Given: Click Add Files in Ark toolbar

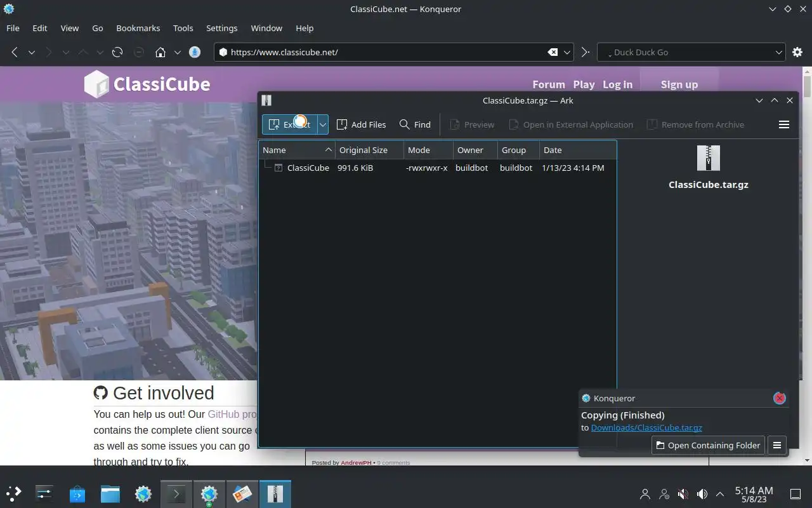Looking at the screenshot, I should tap(361, 124).
